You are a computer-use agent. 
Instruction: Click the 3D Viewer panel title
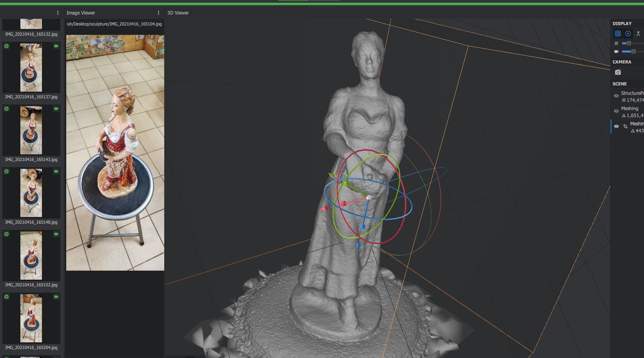point(178,13)
